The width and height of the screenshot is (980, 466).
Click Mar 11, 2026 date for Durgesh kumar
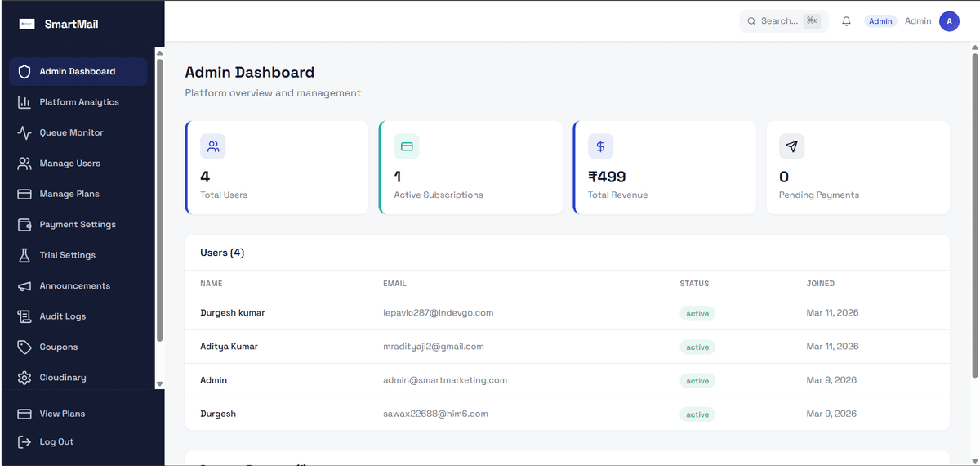pyautogui.click(x=832, y=313)
